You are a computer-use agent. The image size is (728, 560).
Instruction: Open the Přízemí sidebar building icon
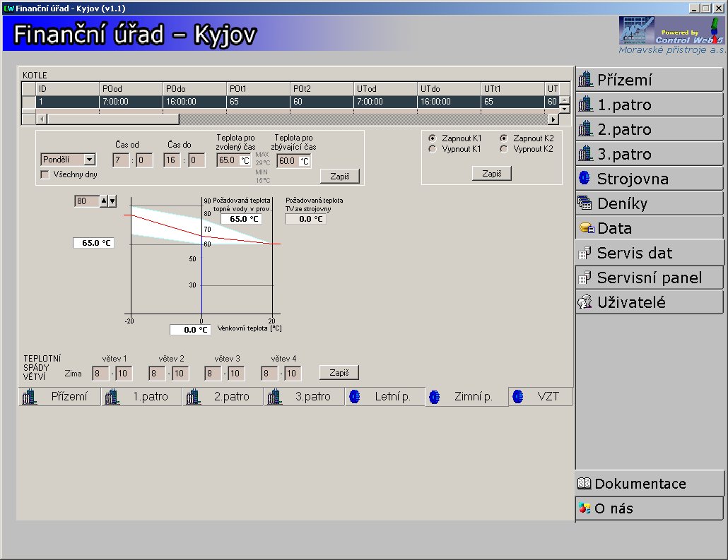coord(585,80)
